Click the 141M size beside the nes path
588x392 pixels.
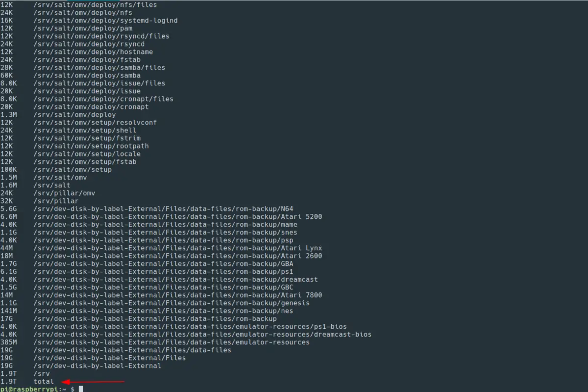click(x=9, y=311)
